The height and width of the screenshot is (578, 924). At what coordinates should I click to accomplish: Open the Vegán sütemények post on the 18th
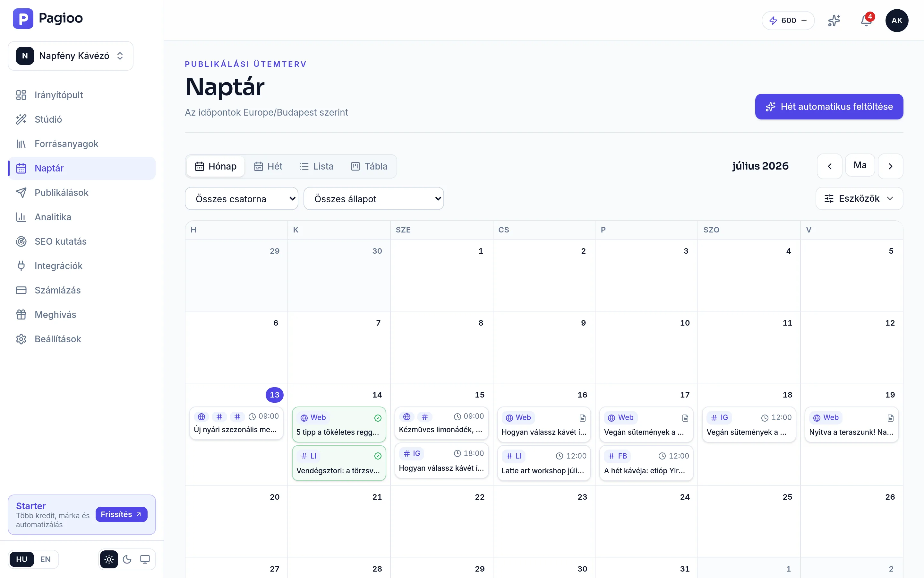pyautogui.click(x=749, y=424)
